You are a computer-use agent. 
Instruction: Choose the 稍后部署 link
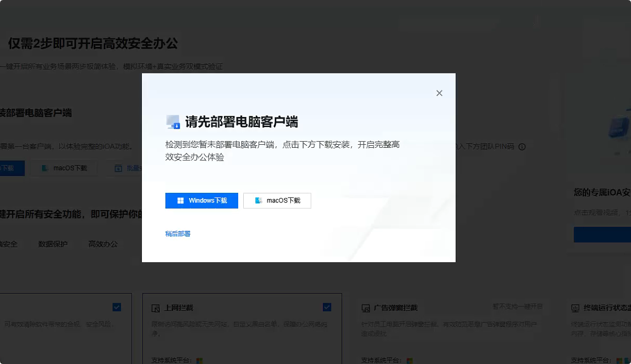pyautogui.click(x=178, y=234)
